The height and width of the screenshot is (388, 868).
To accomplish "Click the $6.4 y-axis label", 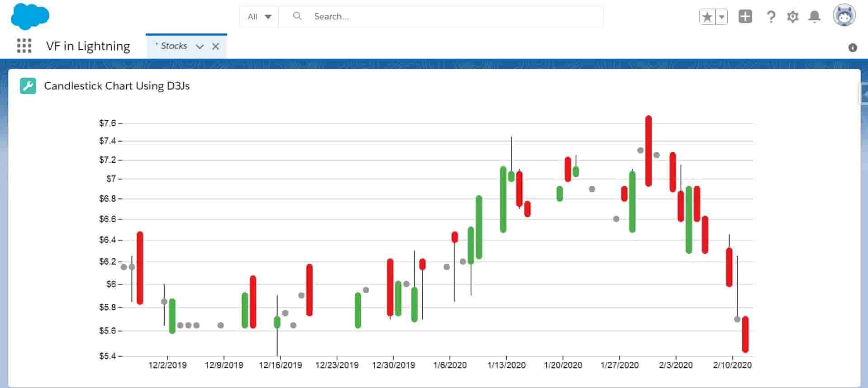I will [x=108, y=240].
